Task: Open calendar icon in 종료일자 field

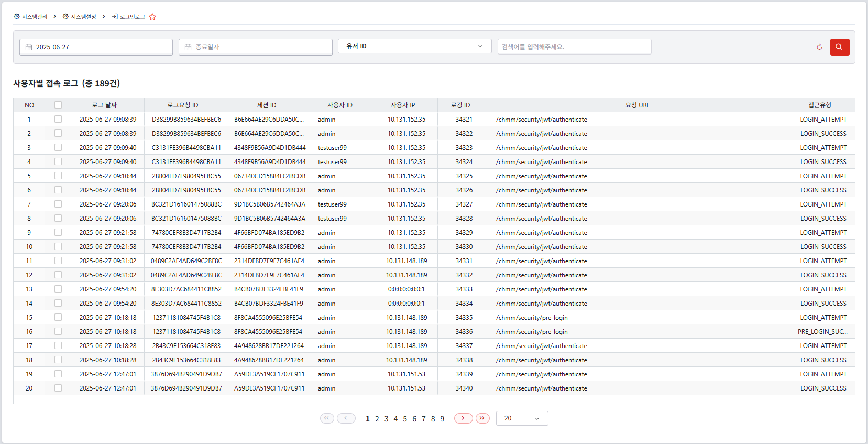Action: click(188, 47)
